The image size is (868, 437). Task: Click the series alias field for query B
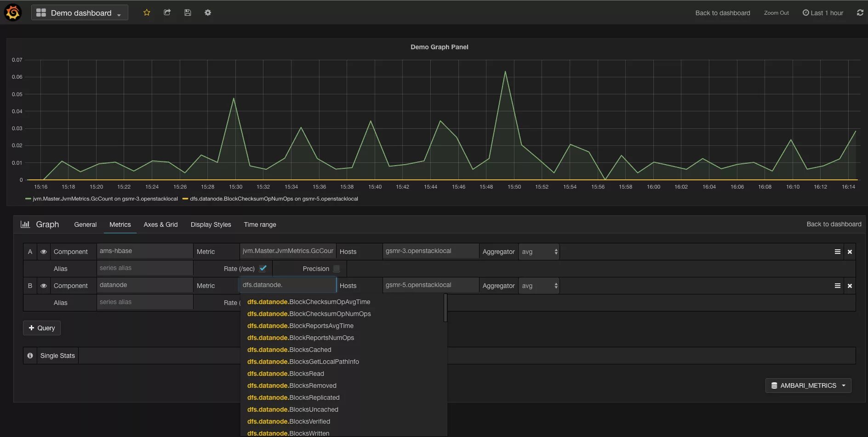coord(145,302)
